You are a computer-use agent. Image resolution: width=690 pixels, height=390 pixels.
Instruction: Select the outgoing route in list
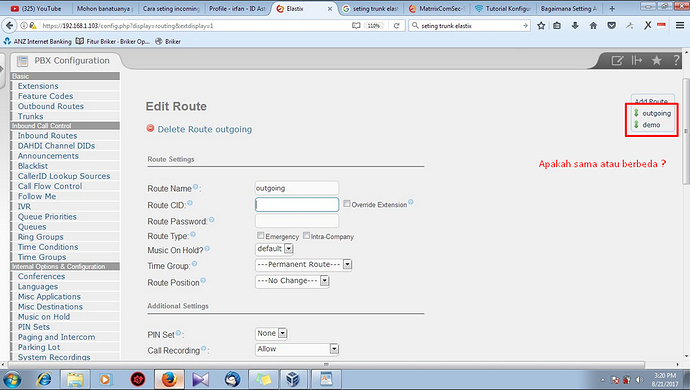(656, 113)
